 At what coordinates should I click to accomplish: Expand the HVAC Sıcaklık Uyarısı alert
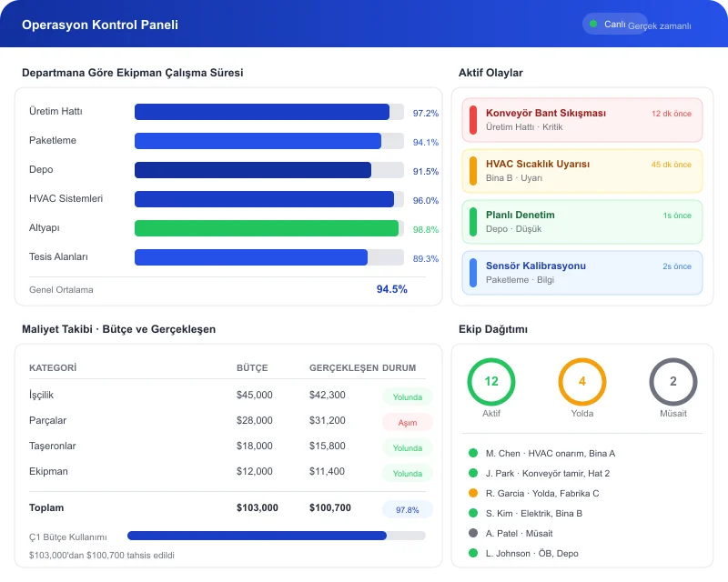coord(581,169)
